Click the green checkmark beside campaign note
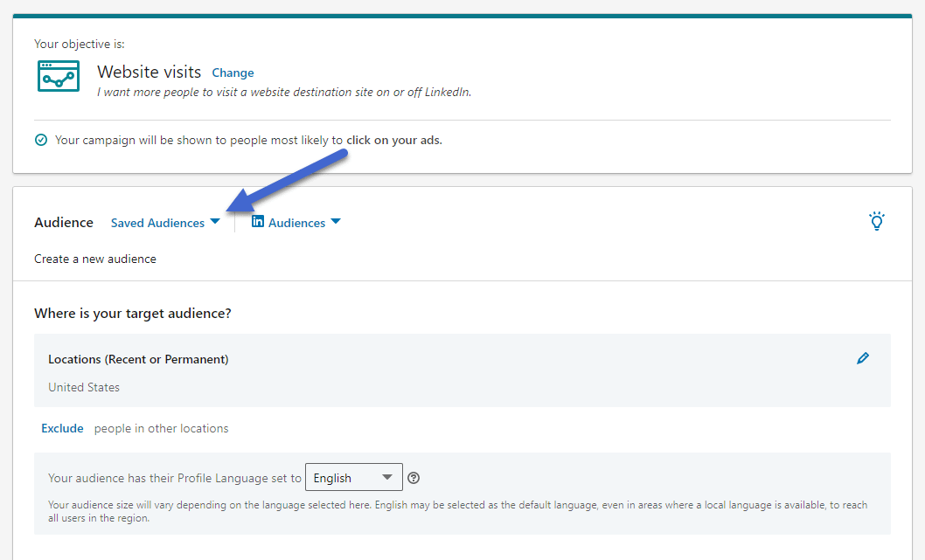The image size is (925, 560). [x=41, y=140]
